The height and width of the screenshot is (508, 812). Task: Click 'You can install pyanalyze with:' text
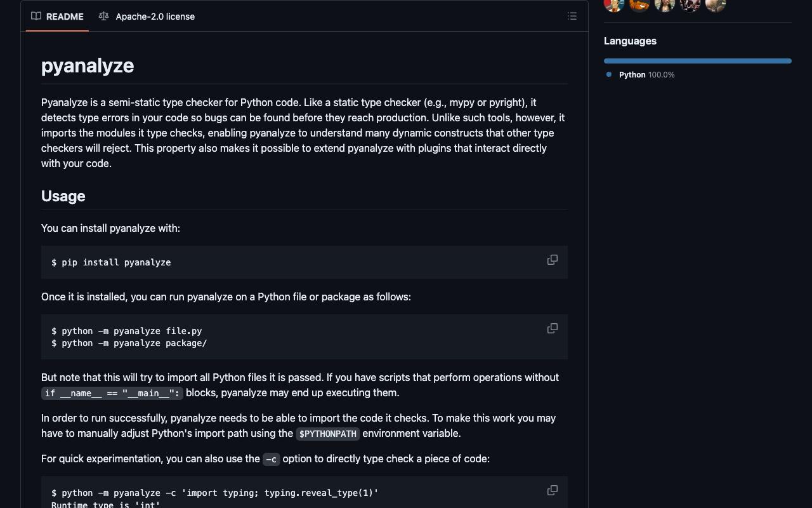point(110,228)
